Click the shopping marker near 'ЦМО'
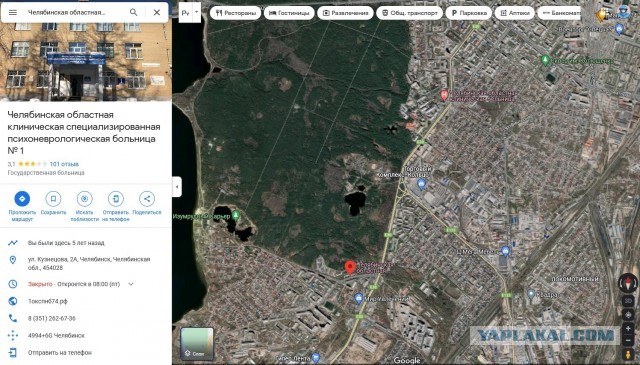Image resolution: width=640 pixels, height=365 pixels. point(505,251)
